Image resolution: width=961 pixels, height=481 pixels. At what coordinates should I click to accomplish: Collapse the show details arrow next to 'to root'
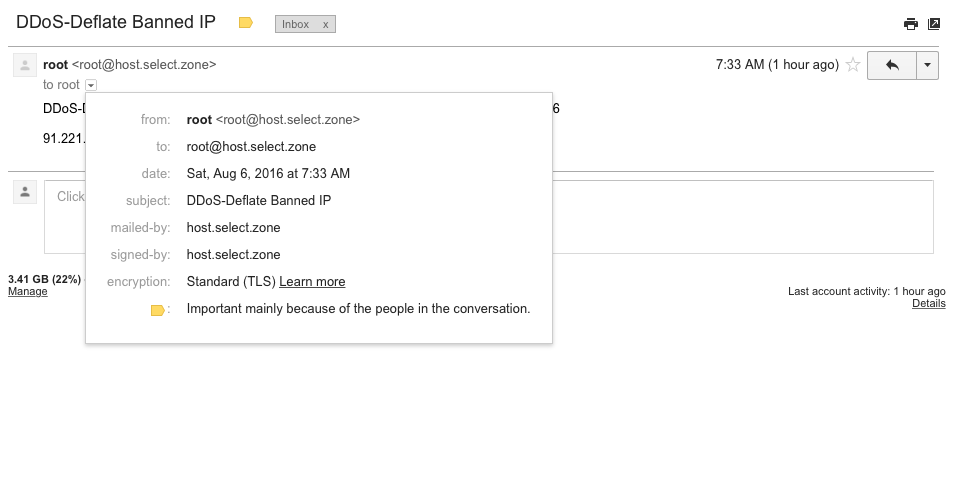point(91,85)
